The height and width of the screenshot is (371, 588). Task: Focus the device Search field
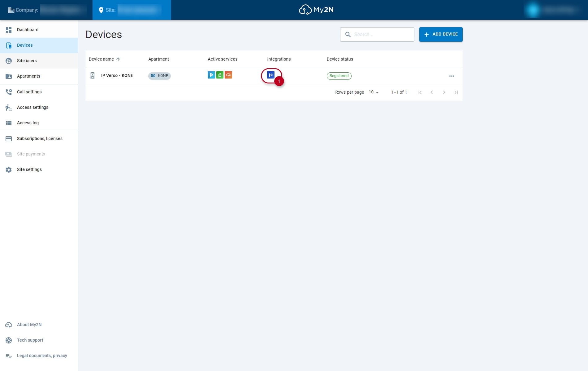[x=377, y=34]
